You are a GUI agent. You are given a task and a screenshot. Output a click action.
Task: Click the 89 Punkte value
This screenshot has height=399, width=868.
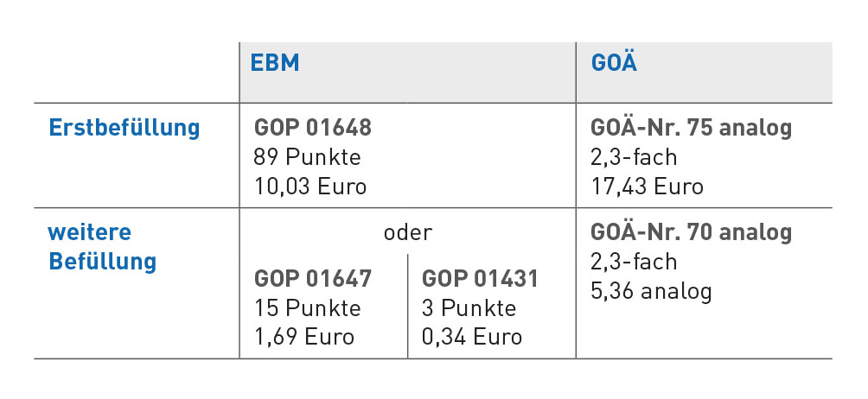pyautogui.click(x=307, y=157)
